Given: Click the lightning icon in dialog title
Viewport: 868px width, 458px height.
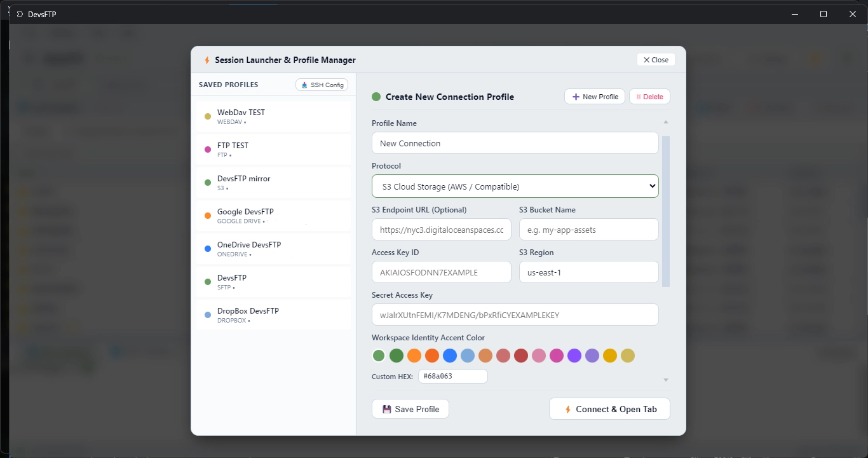Looking at the screenshot, I should [x=207, y=60].
